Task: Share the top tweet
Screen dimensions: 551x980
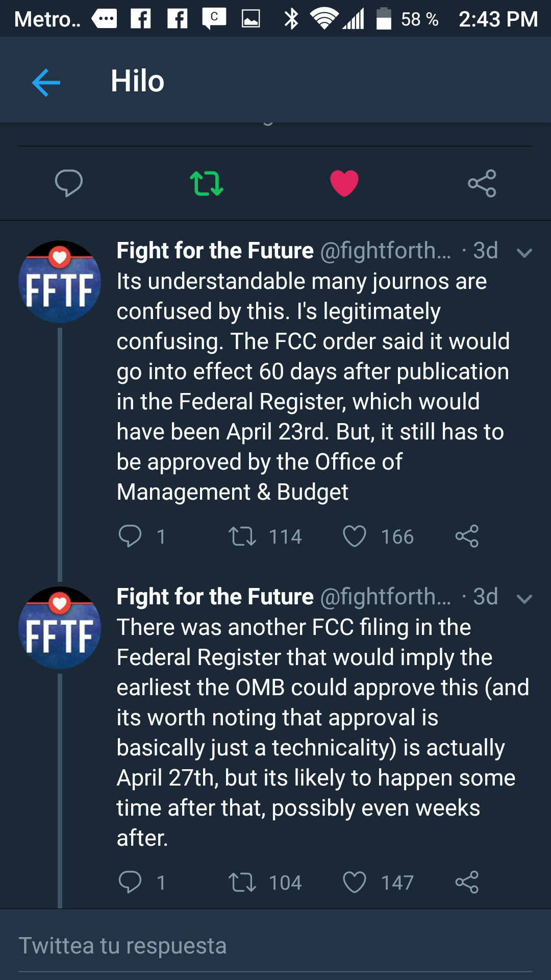Action: (x=482, y=183)
